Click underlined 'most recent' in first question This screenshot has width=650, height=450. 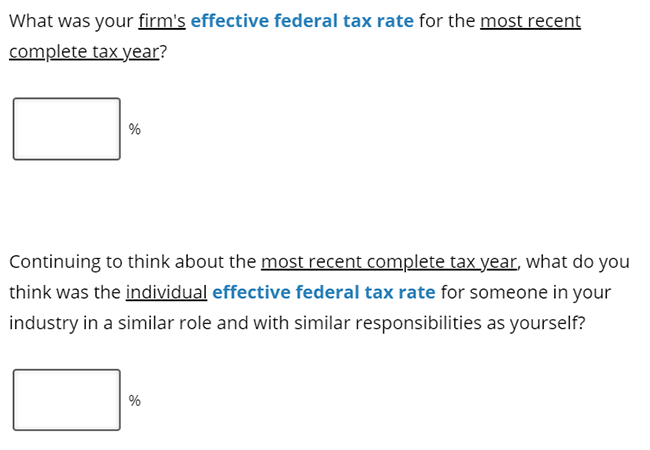coord(531,21)
